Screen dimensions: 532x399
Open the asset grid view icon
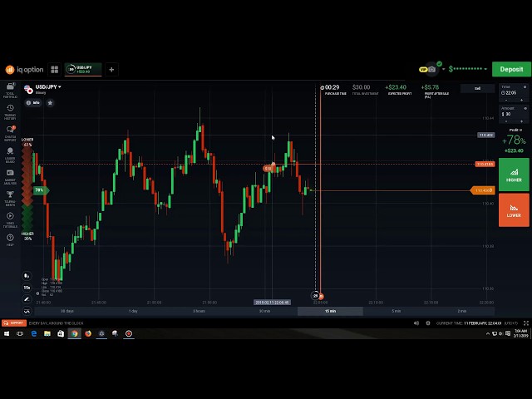55,70
